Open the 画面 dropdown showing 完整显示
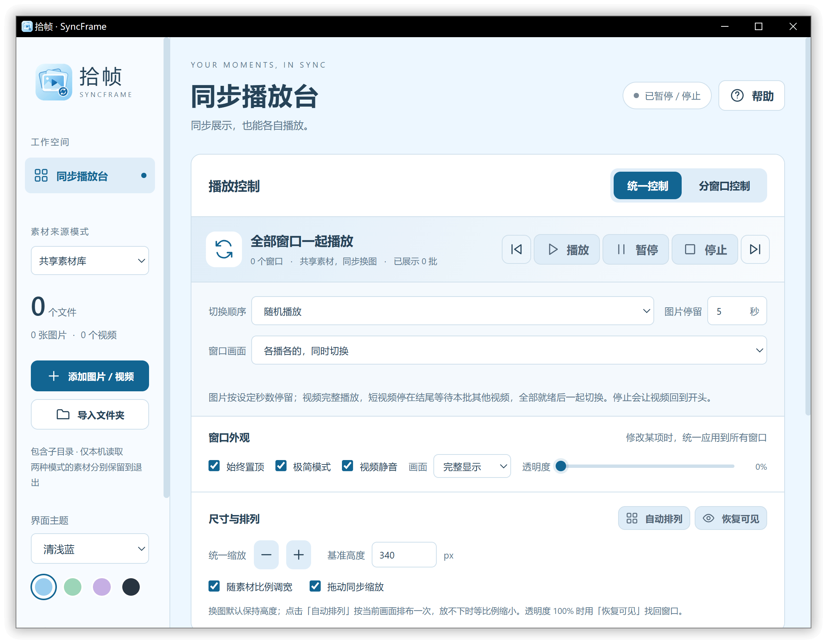The height and width of the screenshot is (644, 827). tap(472, 466)
